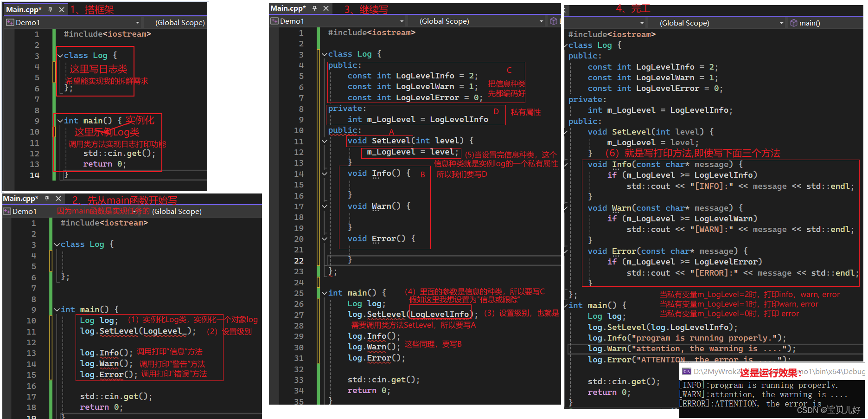Select the Main.cpp* tab in the 继续写 editor

tap(288, 8)
